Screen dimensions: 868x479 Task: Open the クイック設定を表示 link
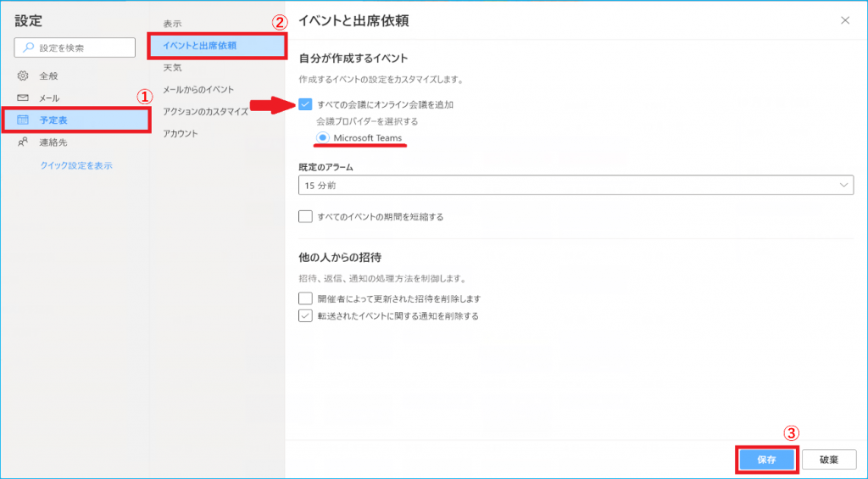tap(76, 165)
